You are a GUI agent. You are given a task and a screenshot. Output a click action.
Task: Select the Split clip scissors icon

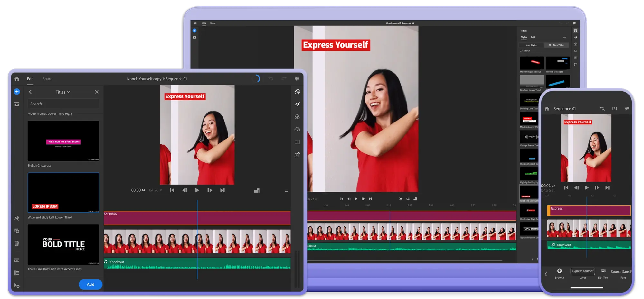[x=17, y=219]
